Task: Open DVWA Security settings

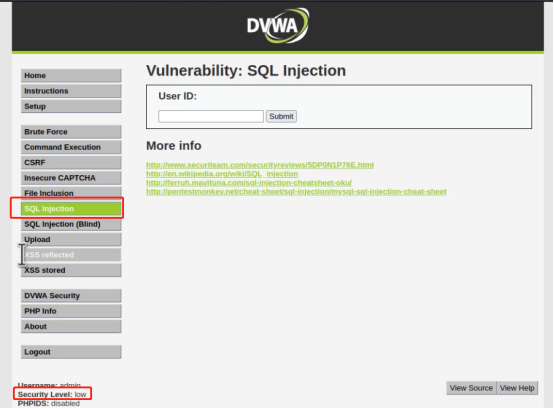Action: [x=71, y=296]
